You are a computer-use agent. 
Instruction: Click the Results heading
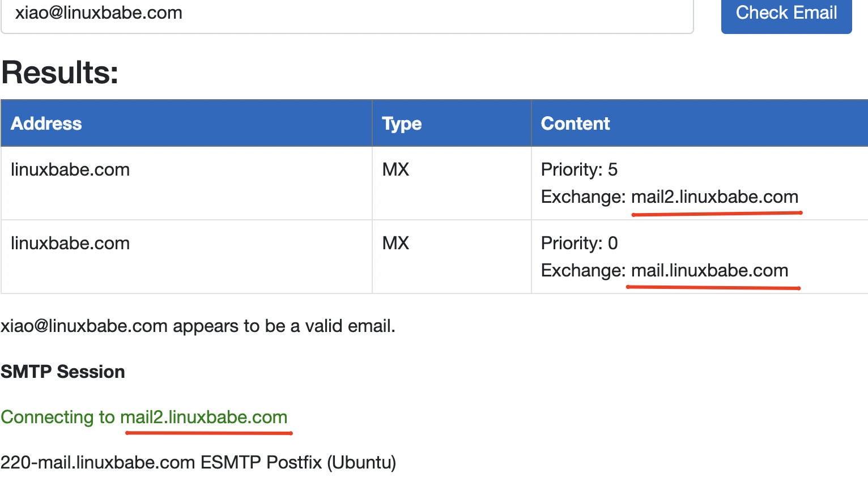60,73
